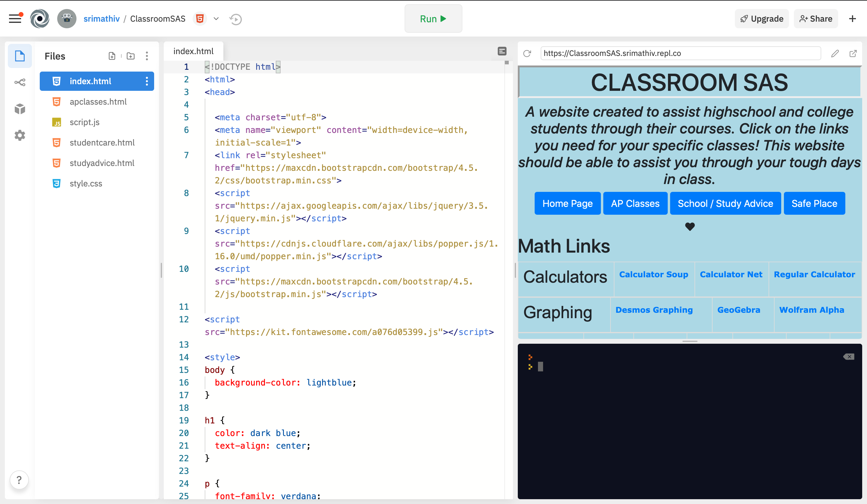Open the run history icon
867x504 pixels.
tap(236, 19)
